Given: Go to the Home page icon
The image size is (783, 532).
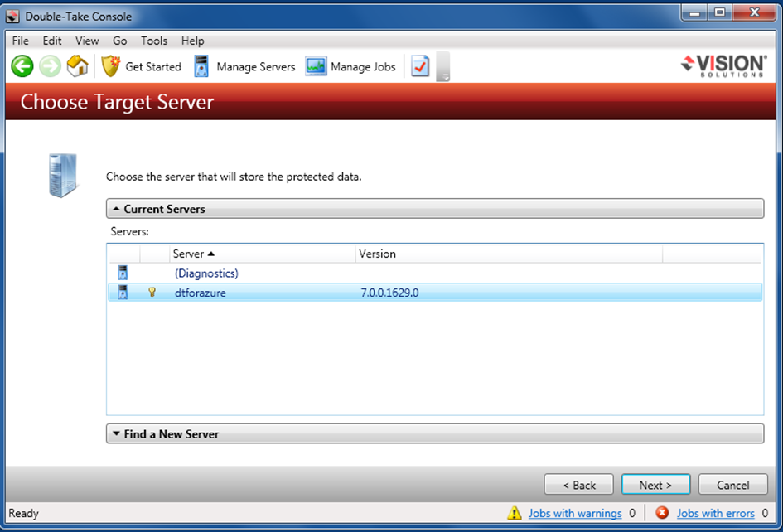Looking at the screenshot, I should click(77, 65).
